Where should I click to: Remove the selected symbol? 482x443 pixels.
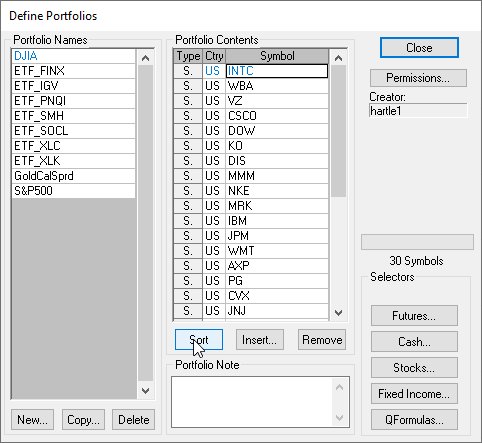[x=322, y=340]
